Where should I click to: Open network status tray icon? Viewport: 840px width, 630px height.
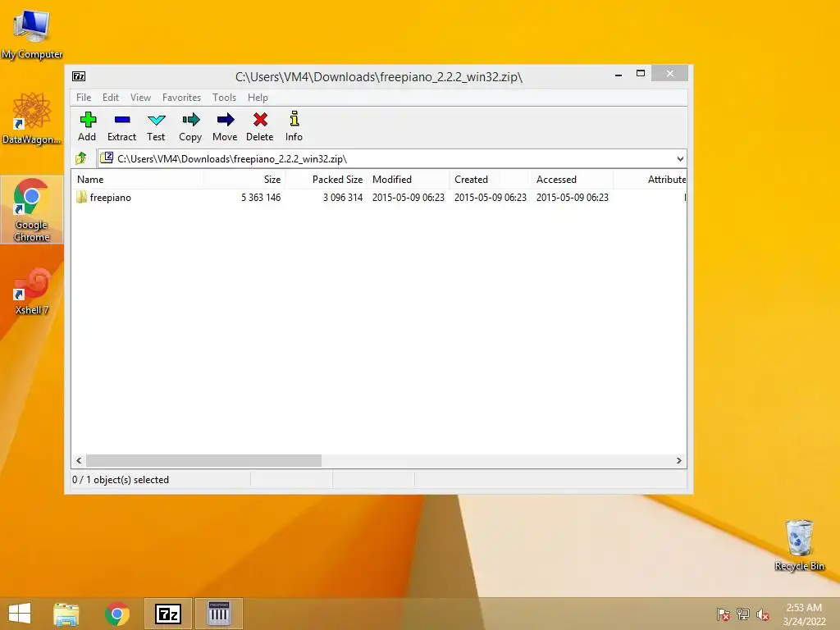click(x=743, y=614)
